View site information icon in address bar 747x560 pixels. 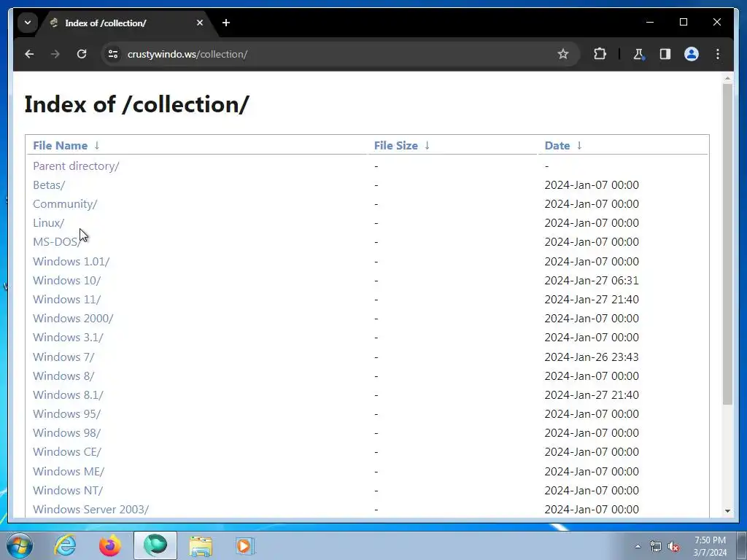tap(113, 54)
